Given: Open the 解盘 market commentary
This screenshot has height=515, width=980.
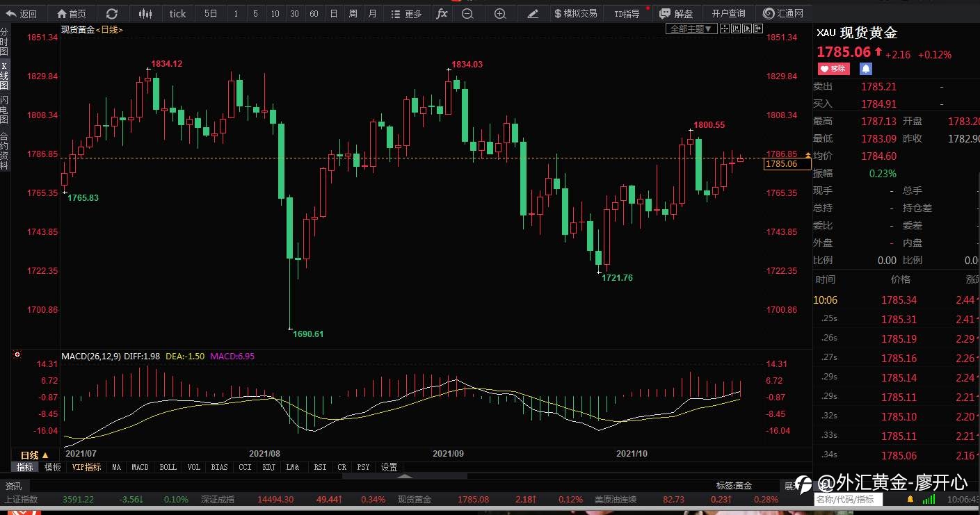Looking at the screenshot, I should click(x=676, y=13).
